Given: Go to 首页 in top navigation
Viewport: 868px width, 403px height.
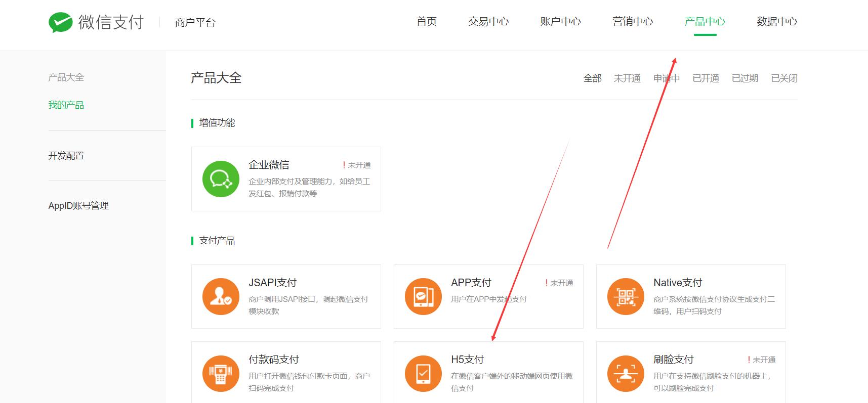Looking at the screenshot, I should coord(427,22).
